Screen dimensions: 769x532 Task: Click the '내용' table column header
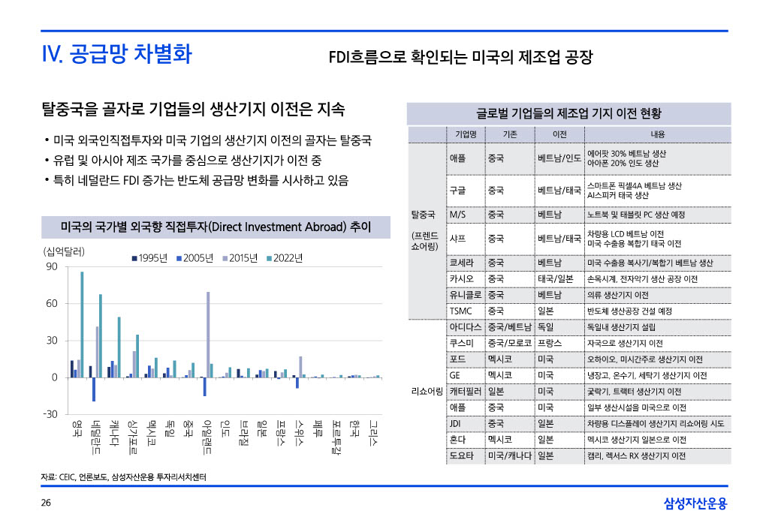(x=657, y=134)
